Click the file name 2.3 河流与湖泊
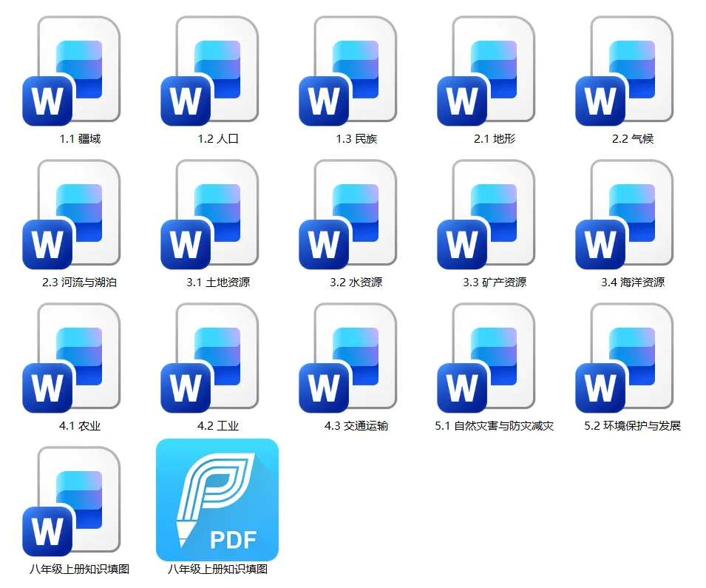 [x=80, y=282]
